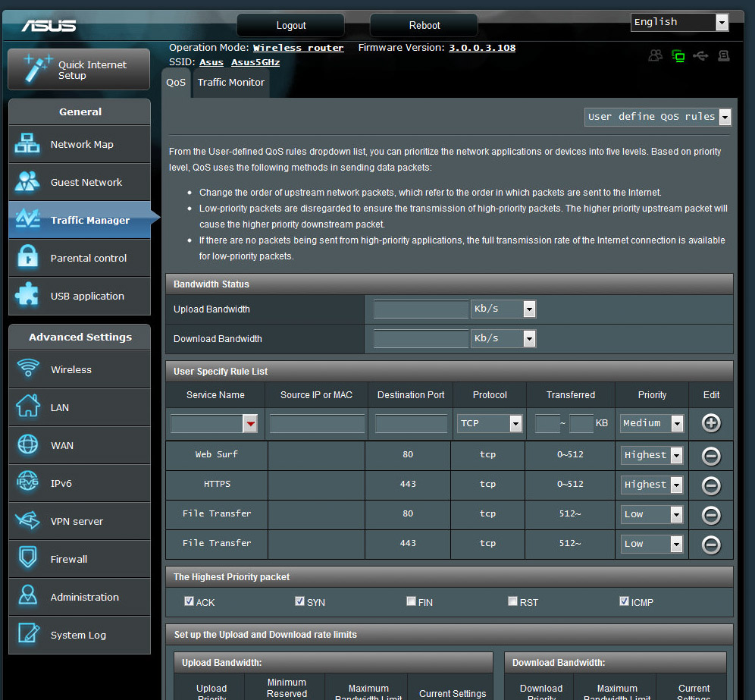Open System Log notepad icon
This screenshot has width=755, height=700.
pyautogui.click(x=28, y=633)
